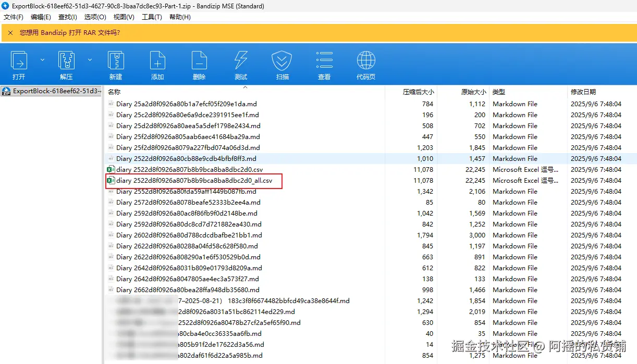Select file diary 2522d8f0926a807b8b9bca8ba8dbc2d0.csv
637x364 pixels.
(190, 170)
